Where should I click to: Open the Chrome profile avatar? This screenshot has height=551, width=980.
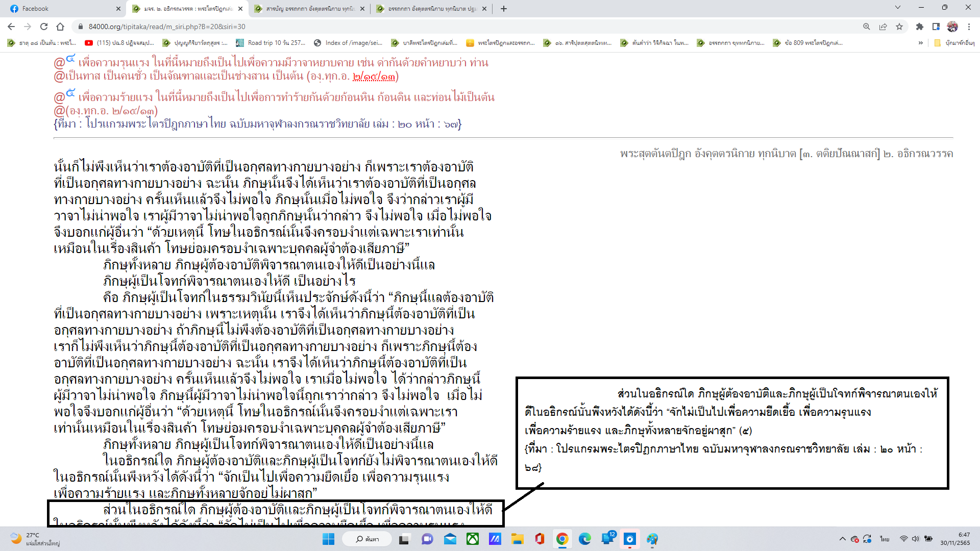(x=952, y=27)
